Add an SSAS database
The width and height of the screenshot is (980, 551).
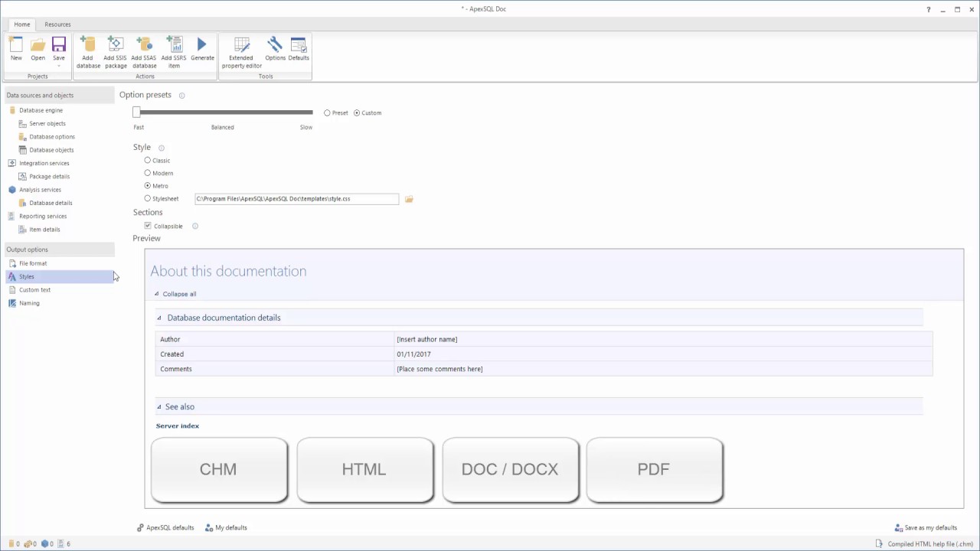point(144,51)
